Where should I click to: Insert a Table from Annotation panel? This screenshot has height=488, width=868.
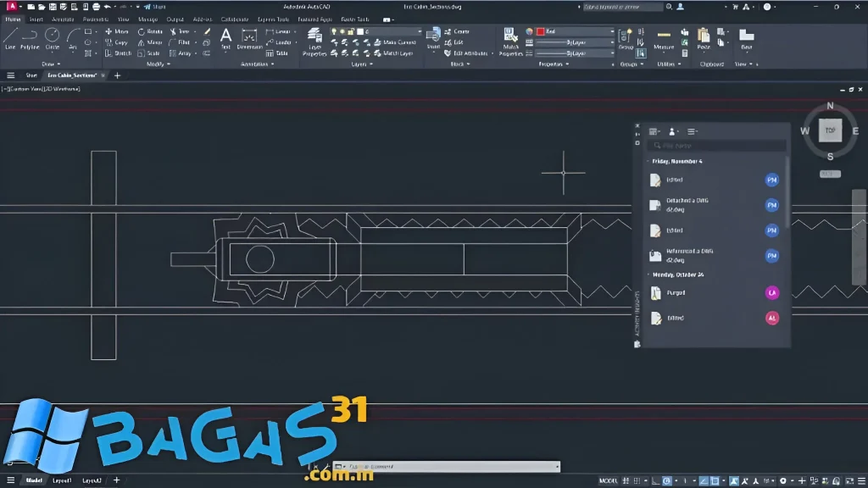[277, 53]
